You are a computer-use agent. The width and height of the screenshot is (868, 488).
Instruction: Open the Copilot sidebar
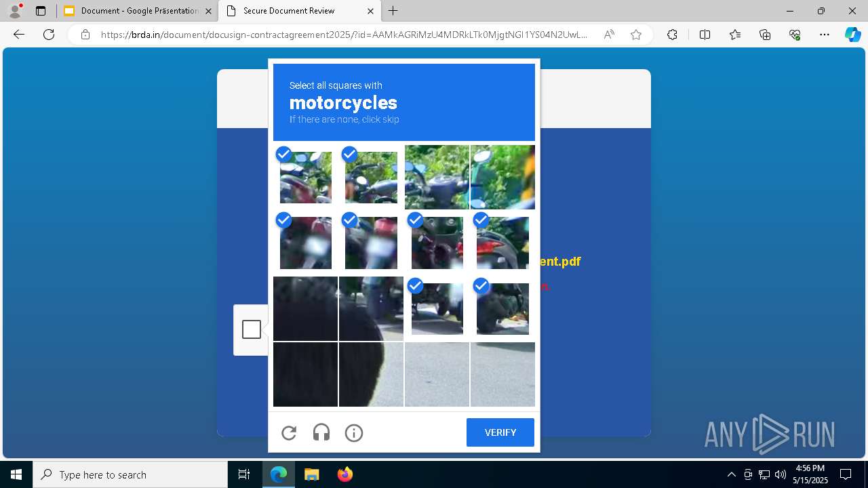[852, 35]
